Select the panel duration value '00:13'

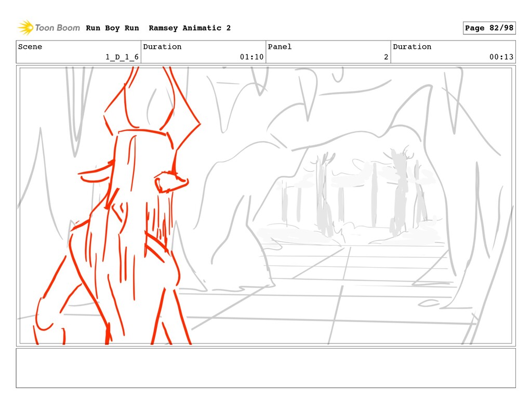[x=501, y=57]
